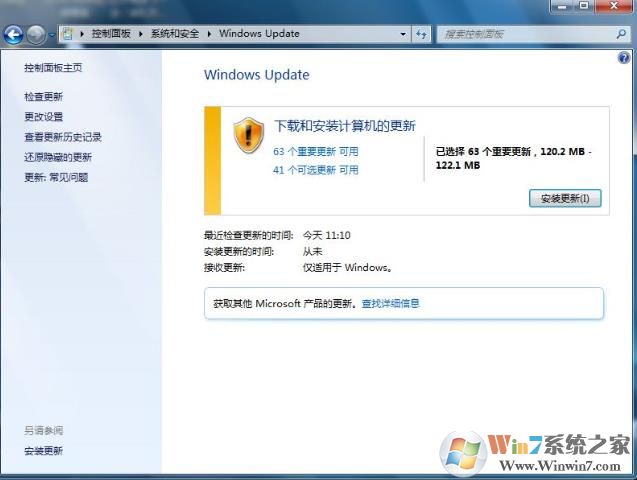Open the address bar history dropdown
637x480 pixels.
(x=403, y=34)
